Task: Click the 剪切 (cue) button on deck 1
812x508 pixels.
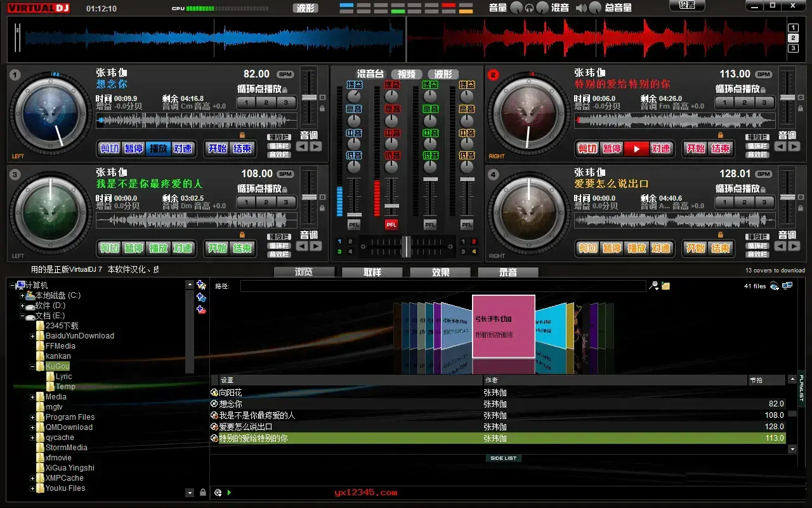Action: point(109,149)
